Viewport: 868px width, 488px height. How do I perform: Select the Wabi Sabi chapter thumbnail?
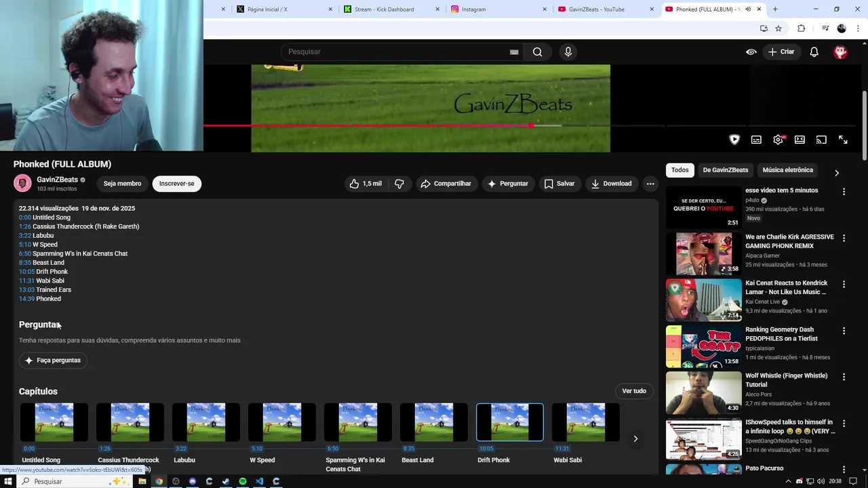pyautogui.click(x=586, y=422)
